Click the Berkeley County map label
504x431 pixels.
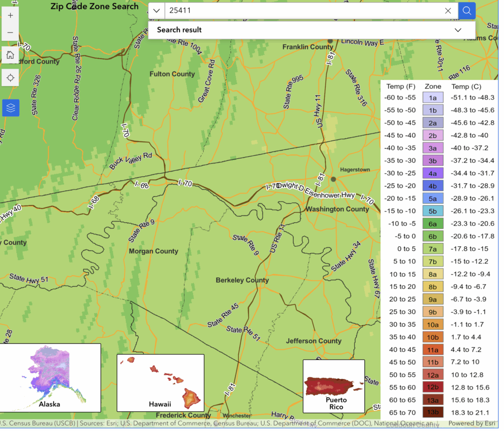pos(242,280)
